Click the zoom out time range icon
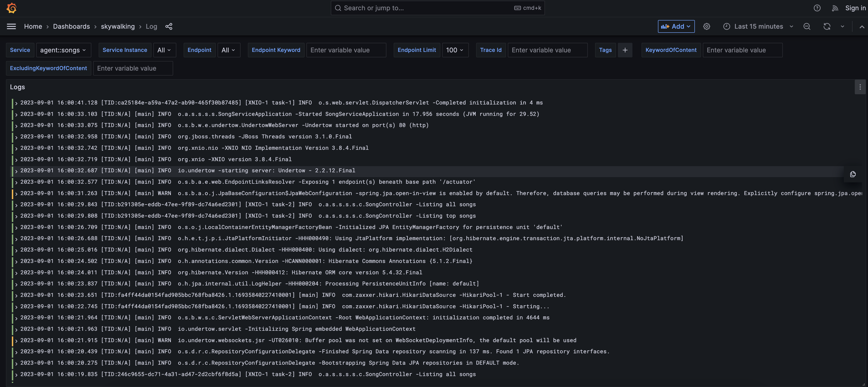The image size is (868, 387). click(x=807, y=26)
